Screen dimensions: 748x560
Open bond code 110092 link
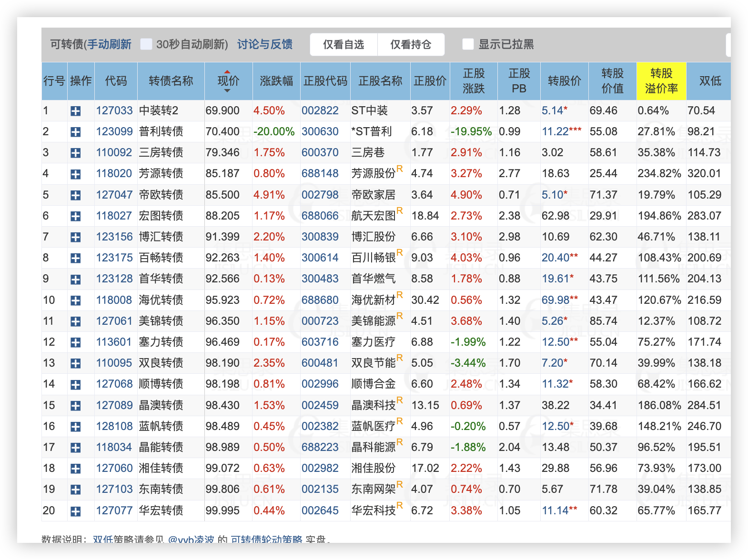pos(114,152)
